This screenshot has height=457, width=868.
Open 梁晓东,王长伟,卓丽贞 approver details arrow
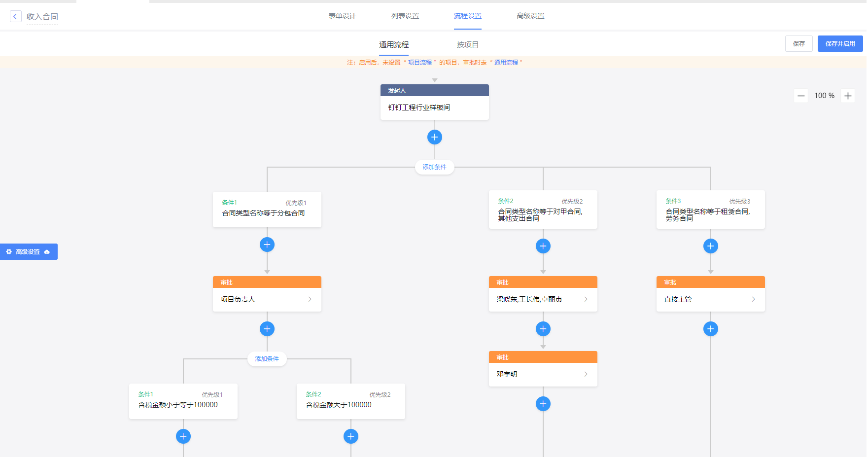[586, 299]
